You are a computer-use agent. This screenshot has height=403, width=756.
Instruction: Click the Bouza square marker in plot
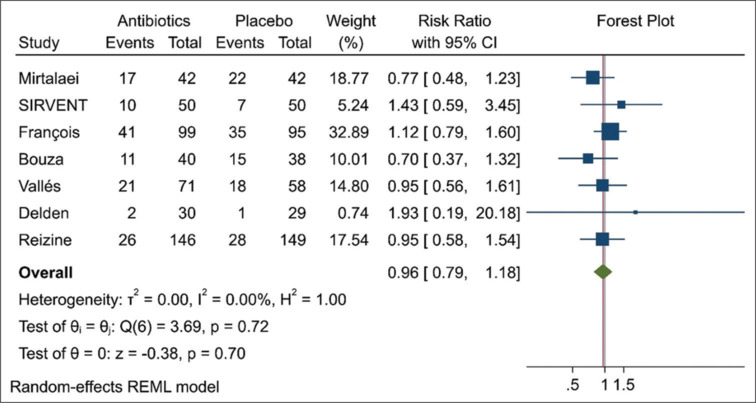point(588,158)
